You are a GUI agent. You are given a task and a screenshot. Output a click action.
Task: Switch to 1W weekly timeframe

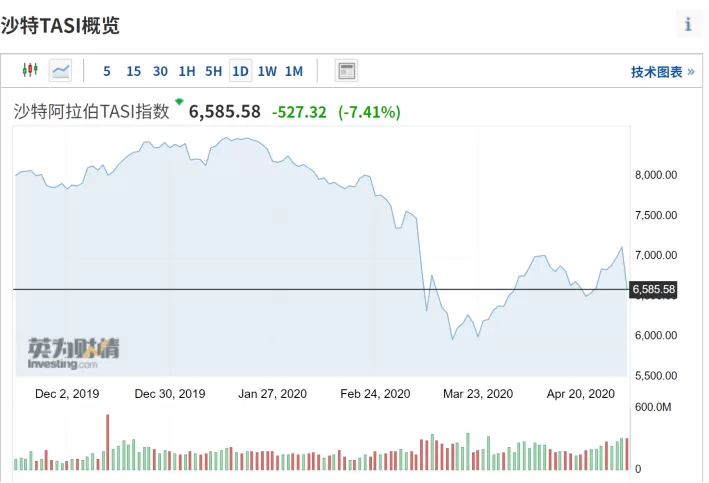(267, 71)
